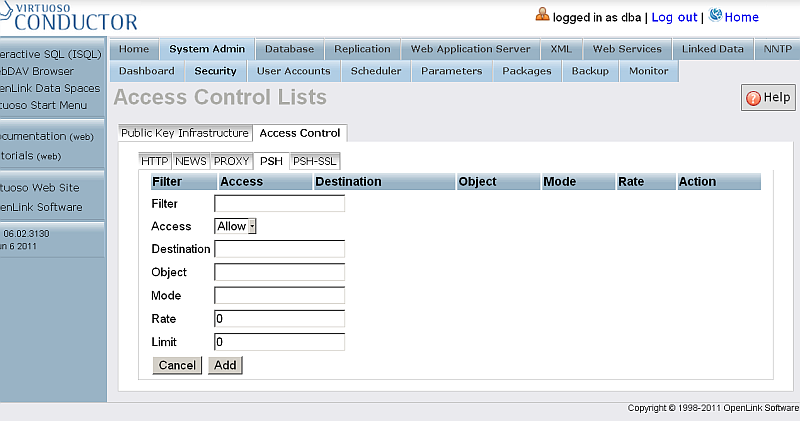Switch to the Database tab
This screenshot has width=800, height=421.
coord(289,49)
